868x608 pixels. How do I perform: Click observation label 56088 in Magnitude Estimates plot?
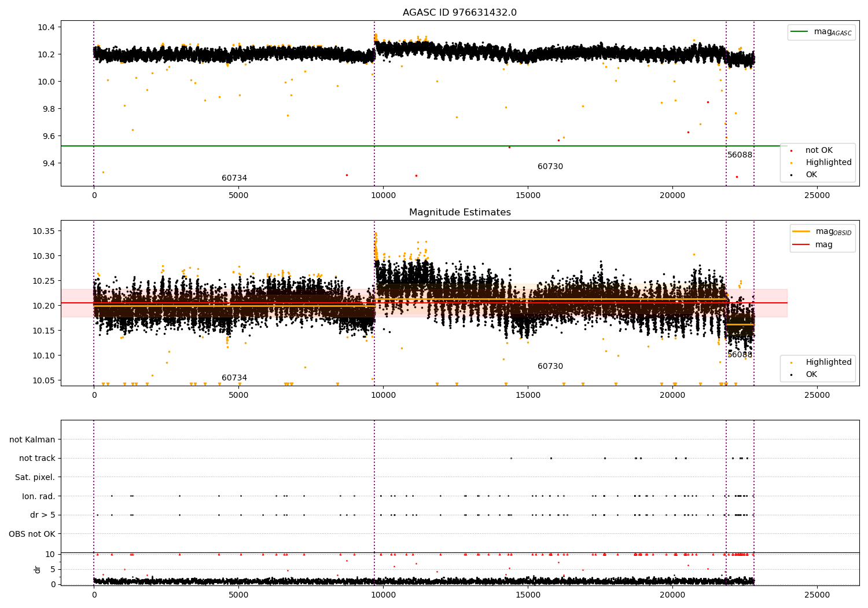740,354
